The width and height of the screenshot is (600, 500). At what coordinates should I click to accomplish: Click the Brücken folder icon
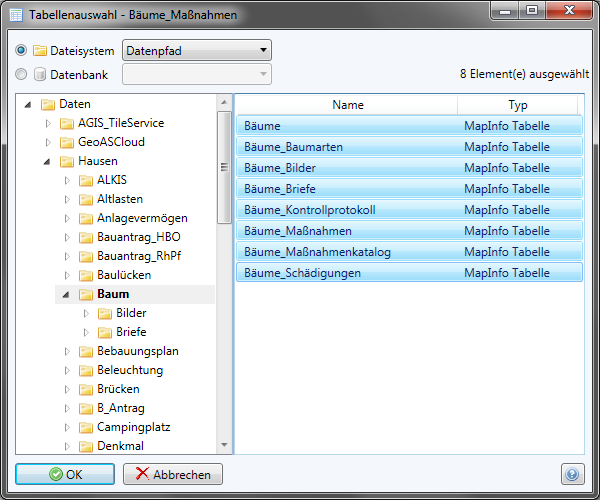pos(86,389)
